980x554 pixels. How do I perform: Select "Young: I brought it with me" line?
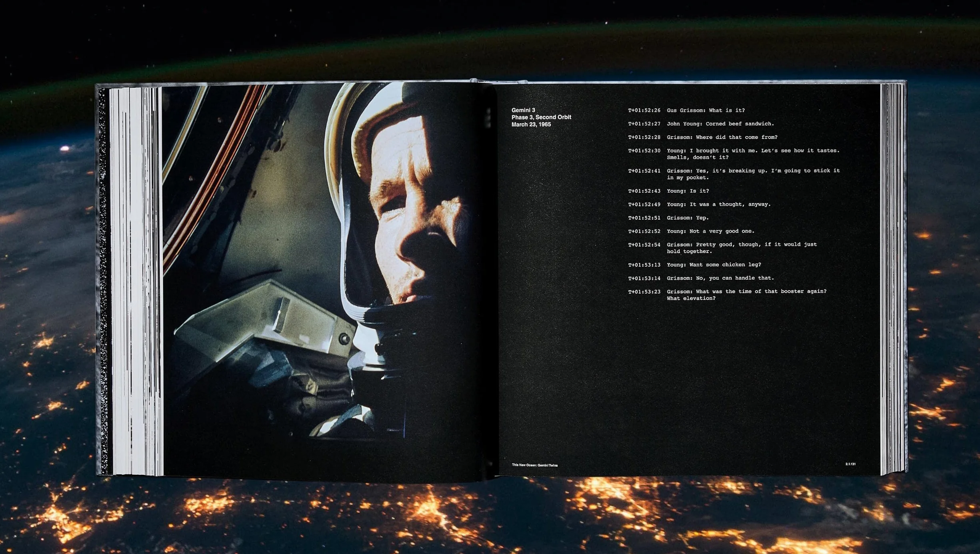tap(753, 154)
